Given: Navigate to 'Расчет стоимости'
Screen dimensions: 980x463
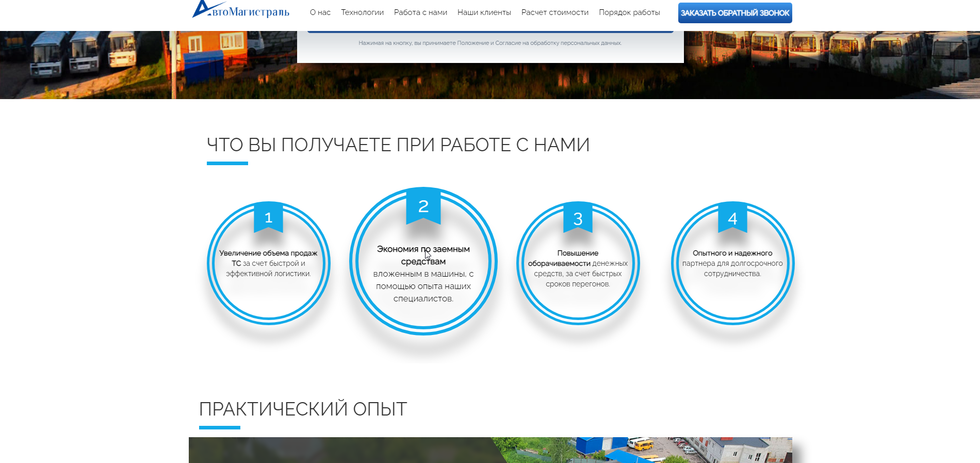Looking at the screenshot, I should 555,12.
